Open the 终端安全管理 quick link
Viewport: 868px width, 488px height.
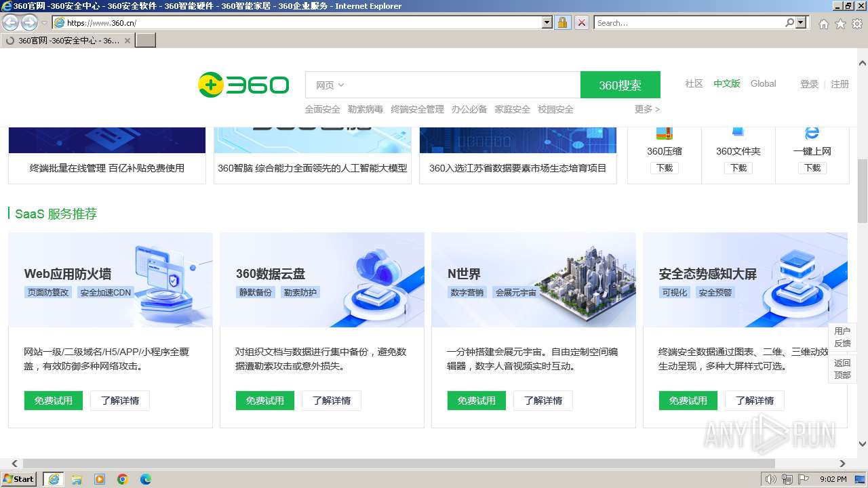tap(417, 109)
